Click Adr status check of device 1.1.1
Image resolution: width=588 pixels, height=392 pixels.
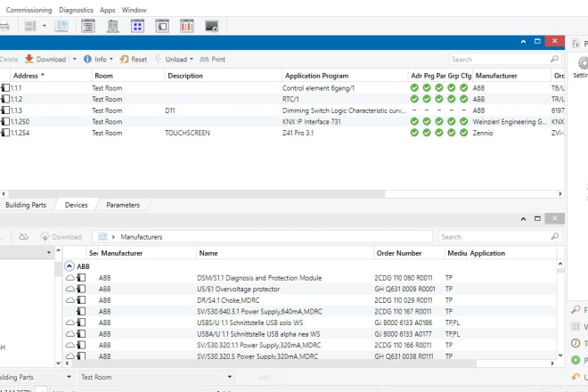(414, 88)
